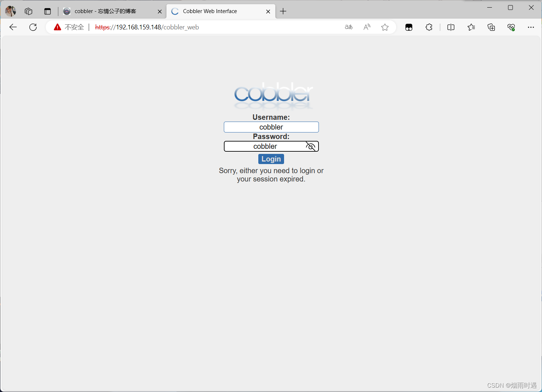Activate the read aloud icon
Image resolution: width=542 pixels, height=392 pixels.
[367, 27]
